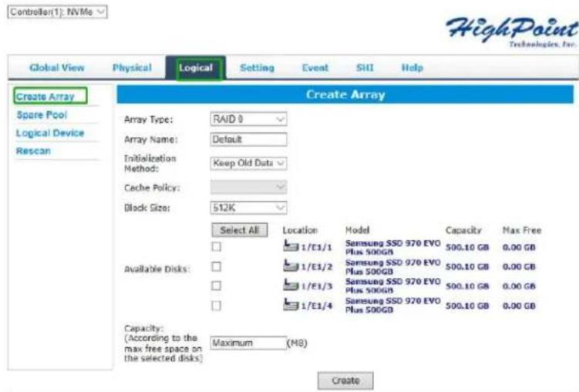
Task: Click the 0.00 GB max free of 1/E1/4
Action: click(519, 306)
